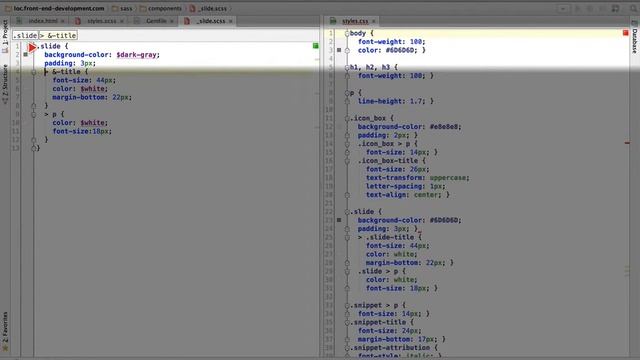Click the red inspection indicator in right editor
This screenshot has height=360, width=640.
(626, 33)
